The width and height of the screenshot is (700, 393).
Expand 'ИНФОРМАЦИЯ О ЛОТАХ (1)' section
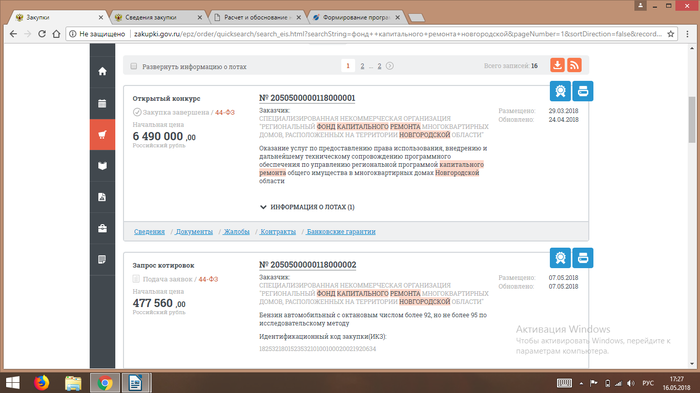pos(307,207)
